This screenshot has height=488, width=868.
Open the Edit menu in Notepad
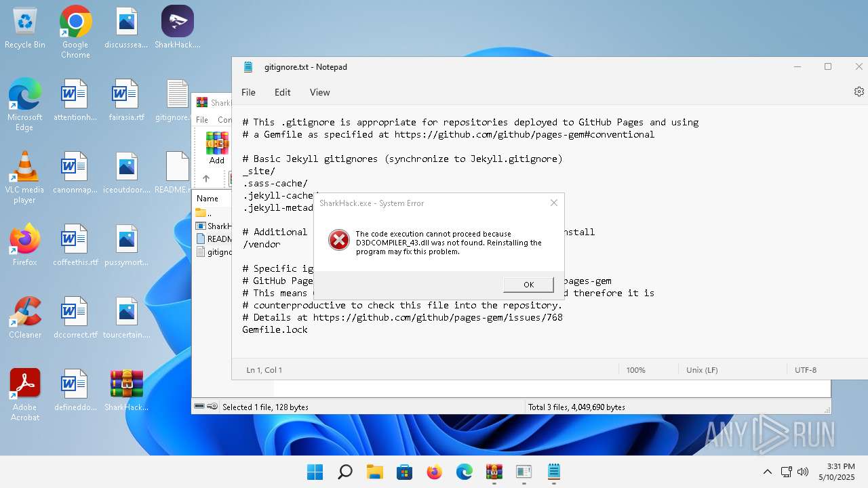[x=283, y=92]
